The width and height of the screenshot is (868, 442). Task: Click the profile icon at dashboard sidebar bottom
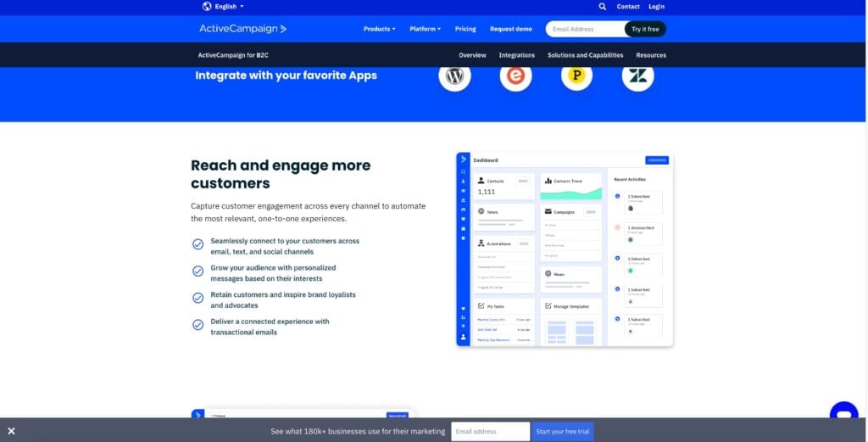point(464,337)
